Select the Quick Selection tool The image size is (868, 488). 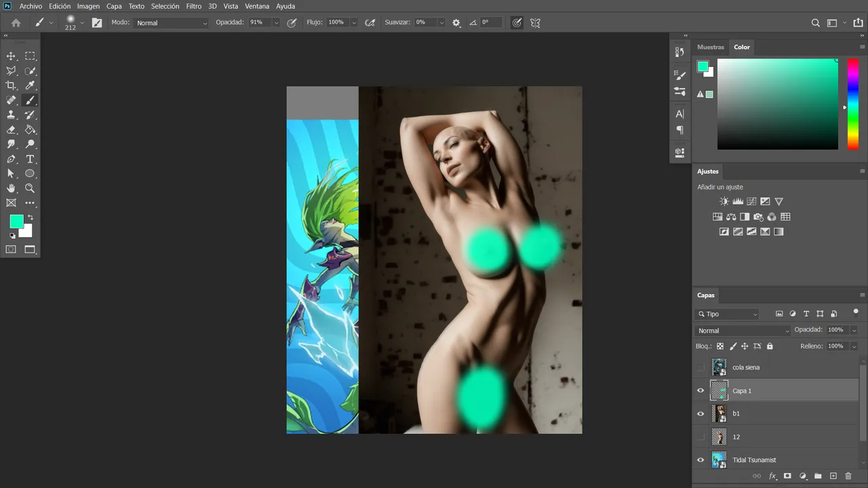click(x=30, y=70)
